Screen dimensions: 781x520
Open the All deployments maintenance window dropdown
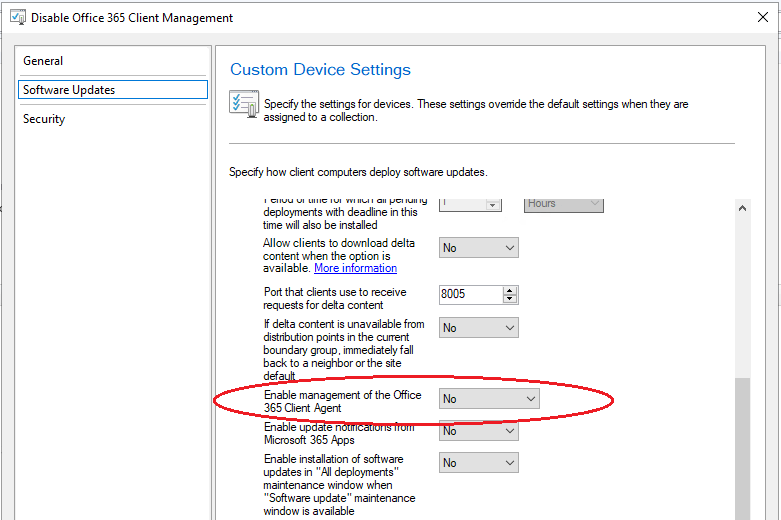tap(479, 463)
